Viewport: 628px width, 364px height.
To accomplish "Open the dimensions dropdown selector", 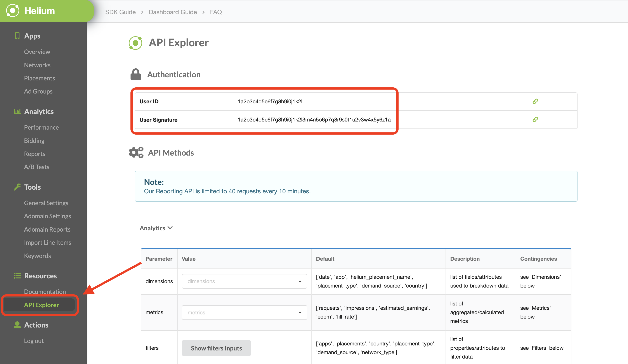I will coord(243,281).
